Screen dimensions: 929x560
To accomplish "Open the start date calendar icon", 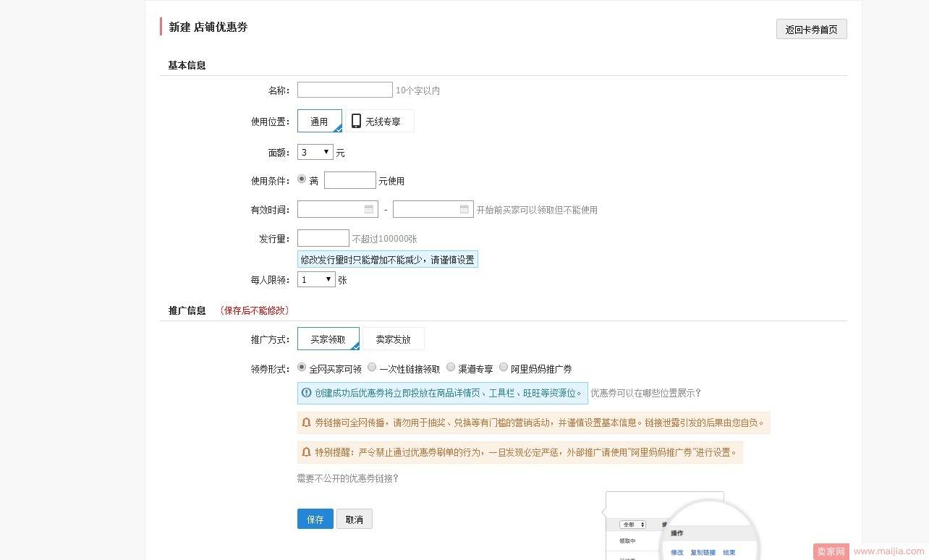I will pyautogui.click(x=369, y=209).
